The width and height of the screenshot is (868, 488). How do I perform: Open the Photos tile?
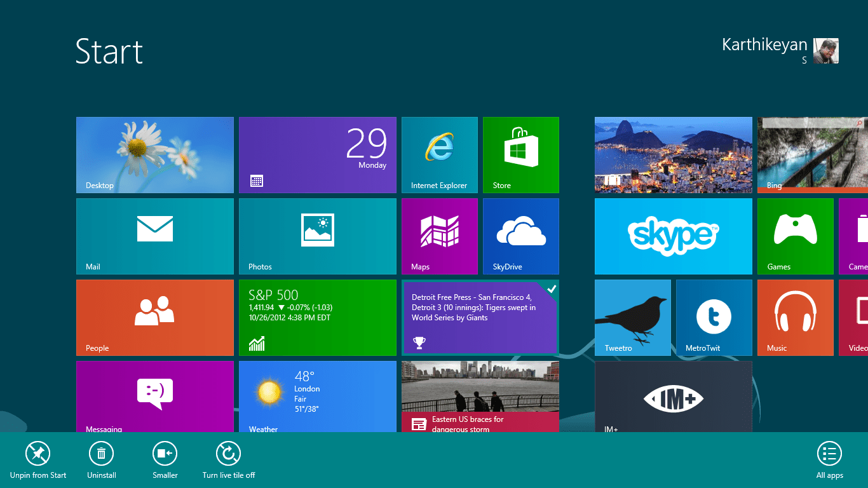pos(318,236)
